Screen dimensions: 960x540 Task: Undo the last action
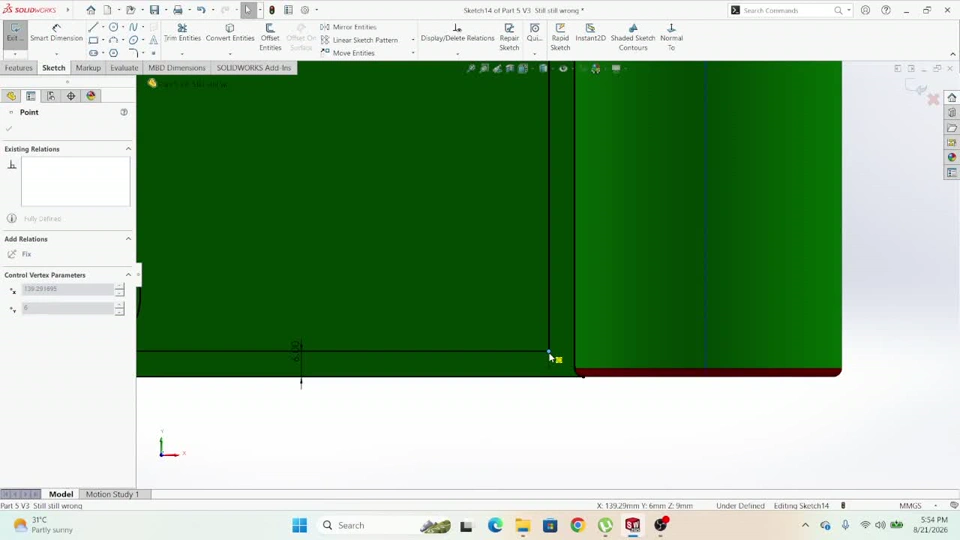(x=201, y=10)
